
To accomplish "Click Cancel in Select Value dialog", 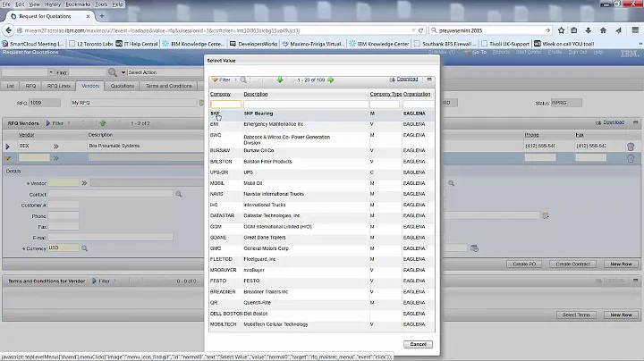I will [x=418, y=344].
